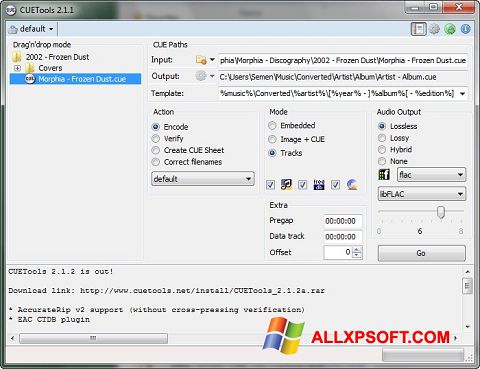This screenshot has width=480, height=369.
Task: Click horizontal scrollbar left arrow
Action: (12, 339)
